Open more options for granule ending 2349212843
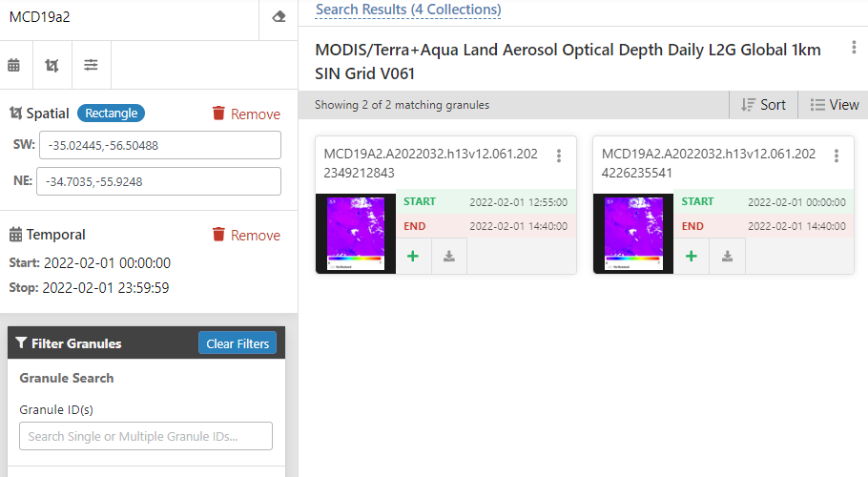 pyautogui.click(x=559, y=156)
